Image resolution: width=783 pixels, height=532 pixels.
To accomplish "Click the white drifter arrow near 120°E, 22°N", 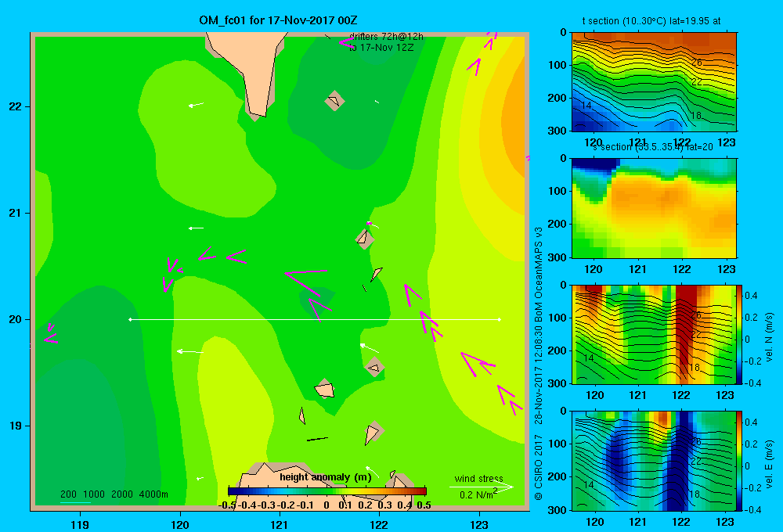I will point(197,105).
